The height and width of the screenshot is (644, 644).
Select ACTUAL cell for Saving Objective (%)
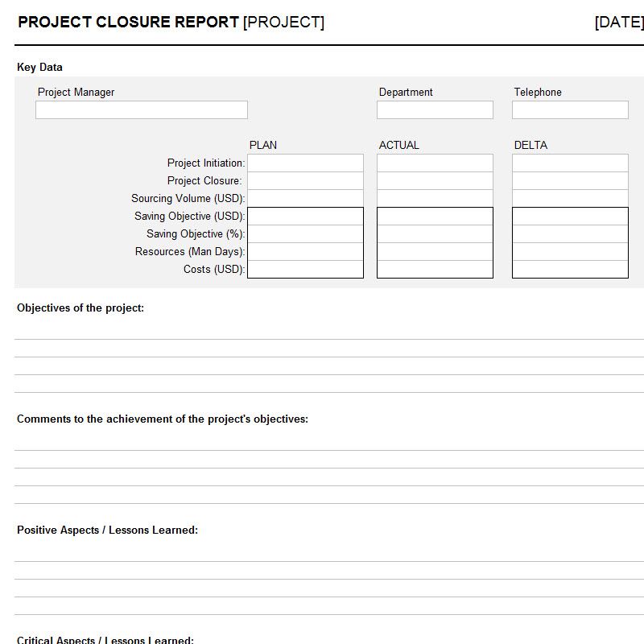click(435, 234)
